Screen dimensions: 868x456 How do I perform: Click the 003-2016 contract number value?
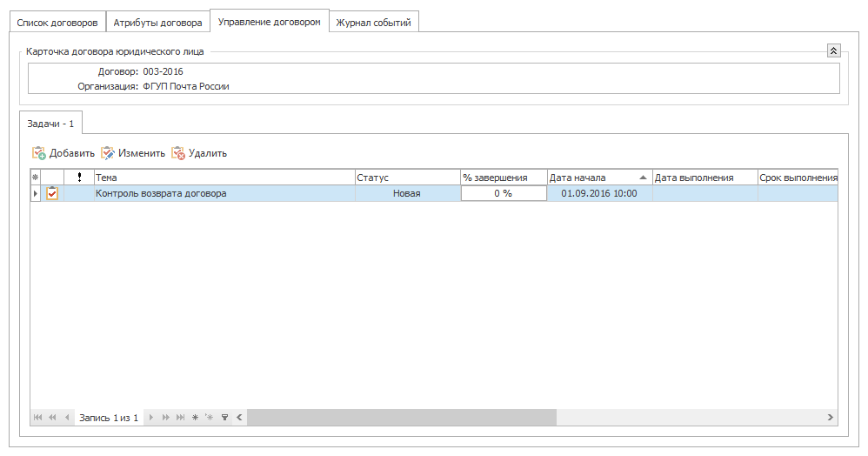(x=163, y=71)
